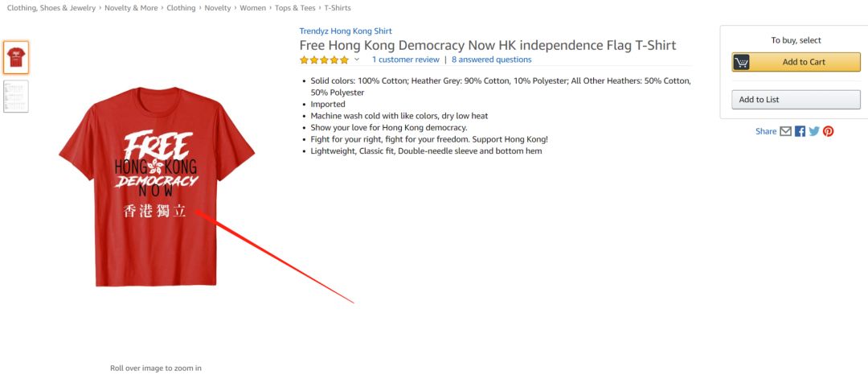Select the size chart thumbnail
The image size is (868, 379).
point(16,96)
